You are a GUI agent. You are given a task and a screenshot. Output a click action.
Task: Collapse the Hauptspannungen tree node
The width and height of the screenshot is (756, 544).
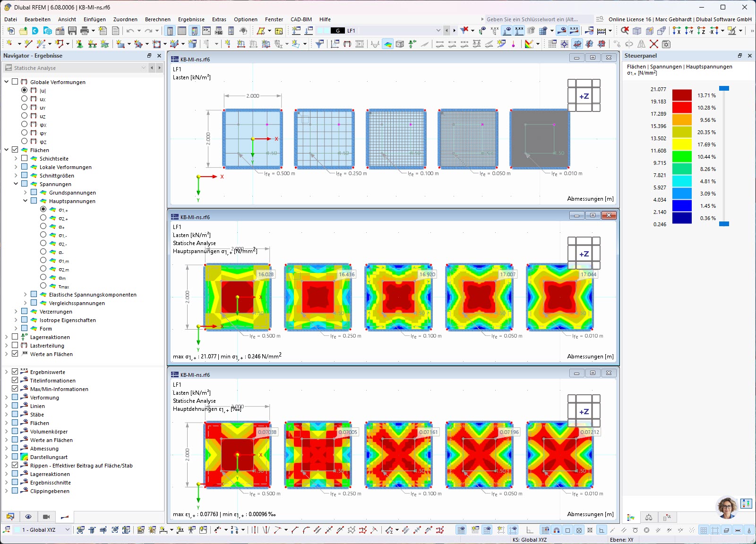(26, 201)
